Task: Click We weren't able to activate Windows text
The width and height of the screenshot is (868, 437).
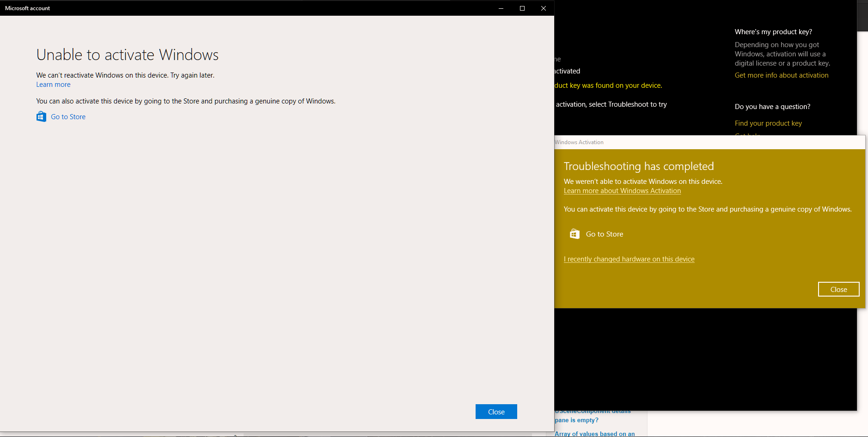Action: [x=642, y=182]
